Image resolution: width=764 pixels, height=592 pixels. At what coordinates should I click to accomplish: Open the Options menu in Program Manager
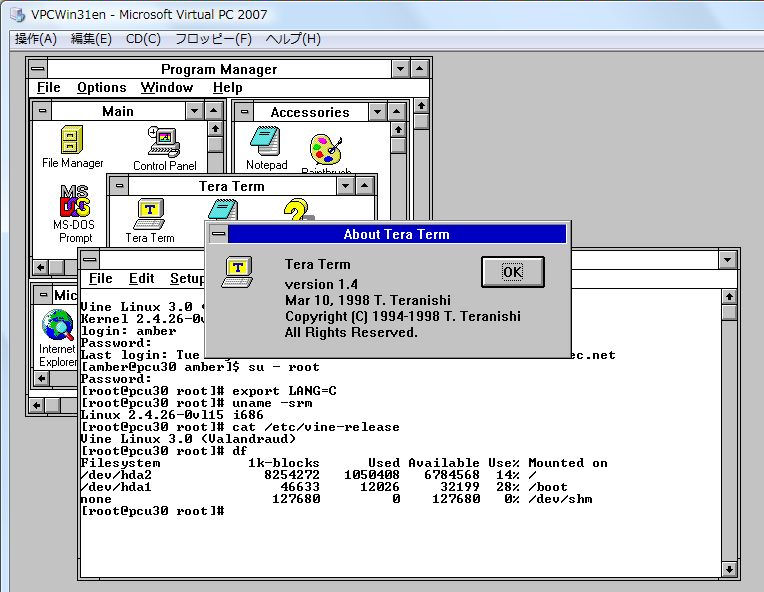[x=101, y=88]
